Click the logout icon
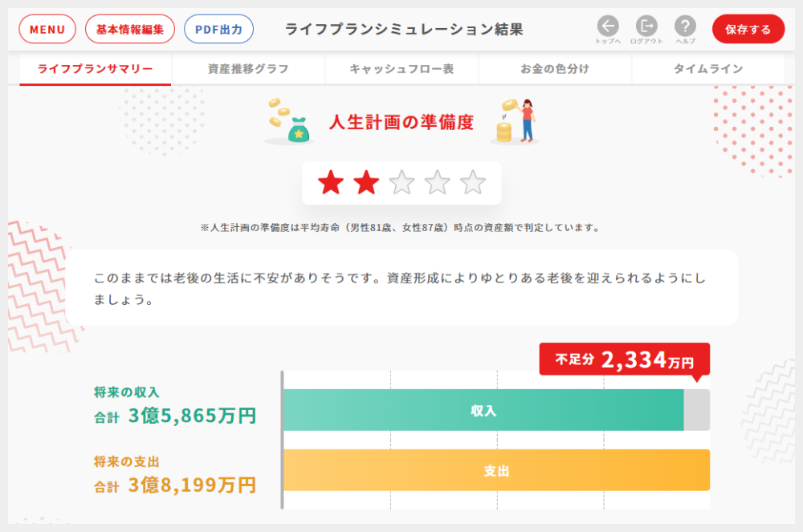The height and width of the screenshot is (532, 803). coord(646,26)
